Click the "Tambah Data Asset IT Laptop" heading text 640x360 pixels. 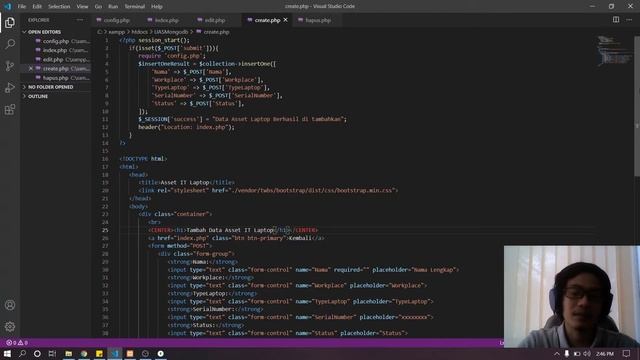230,230
